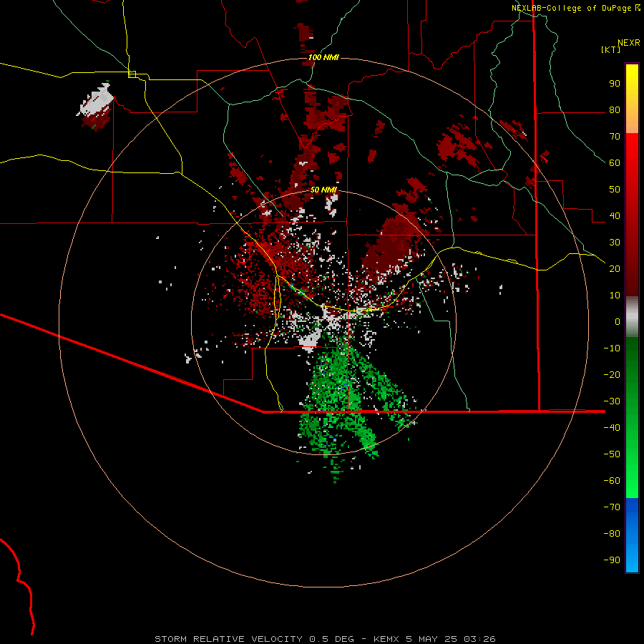644x644 pixels.
Task: Click the '0' value on the velocity scale
Action: pyautogui.click(x=618, y=321)
